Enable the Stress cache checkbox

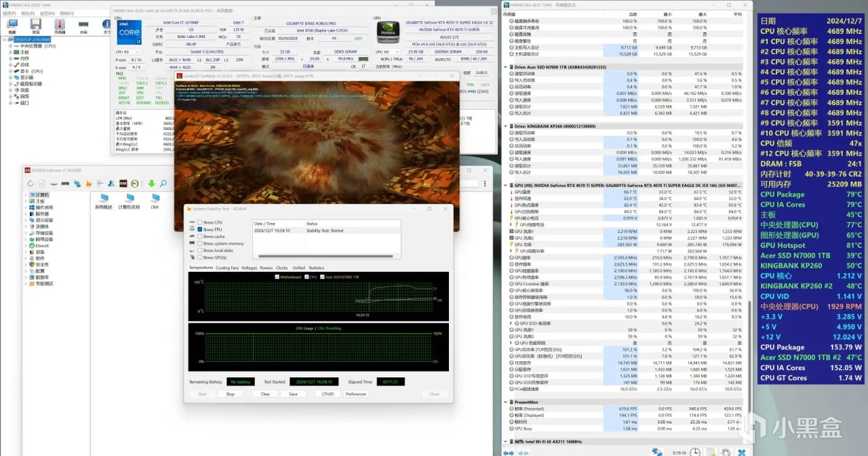199,236
